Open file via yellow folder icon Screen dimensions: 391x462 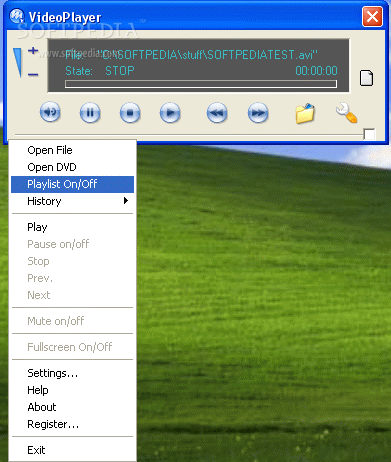coord(305,113)
